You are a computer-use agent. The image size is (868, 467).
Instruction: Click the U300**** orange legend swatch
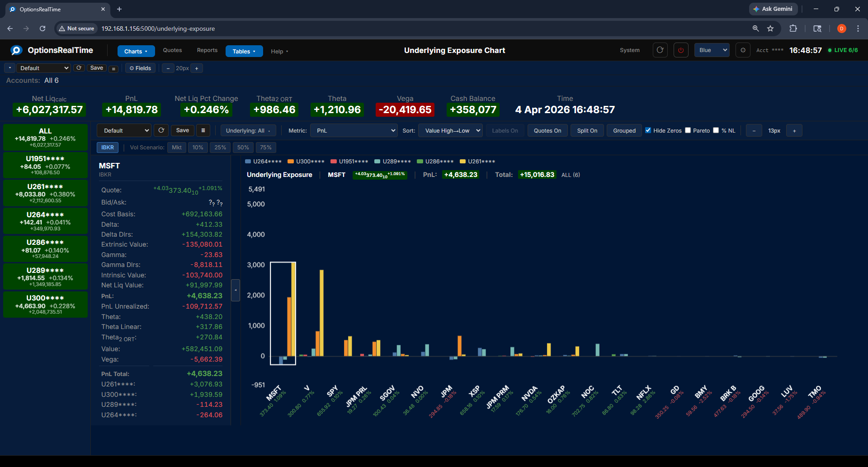[291, 161]
